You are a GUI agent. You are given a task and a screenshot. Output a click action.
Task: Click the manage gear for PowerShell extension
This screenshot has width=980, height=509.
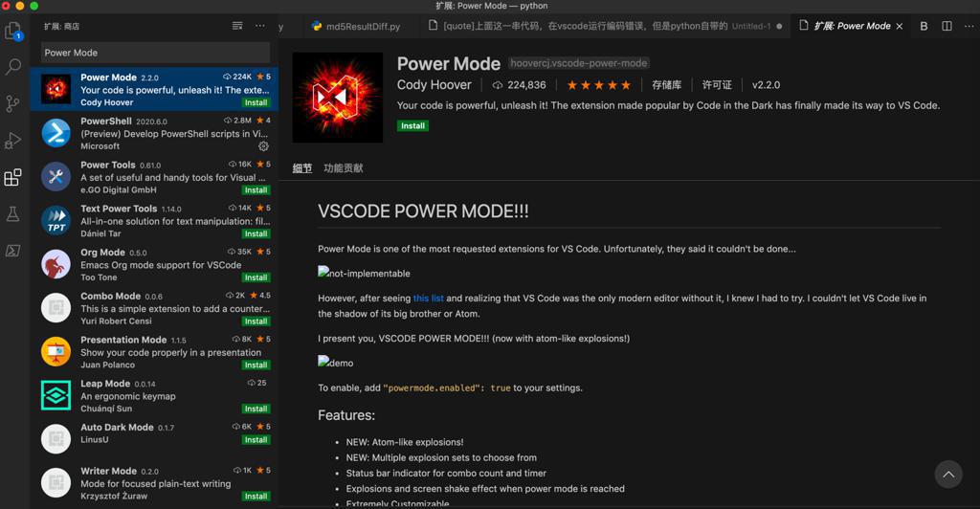[264, 146]
